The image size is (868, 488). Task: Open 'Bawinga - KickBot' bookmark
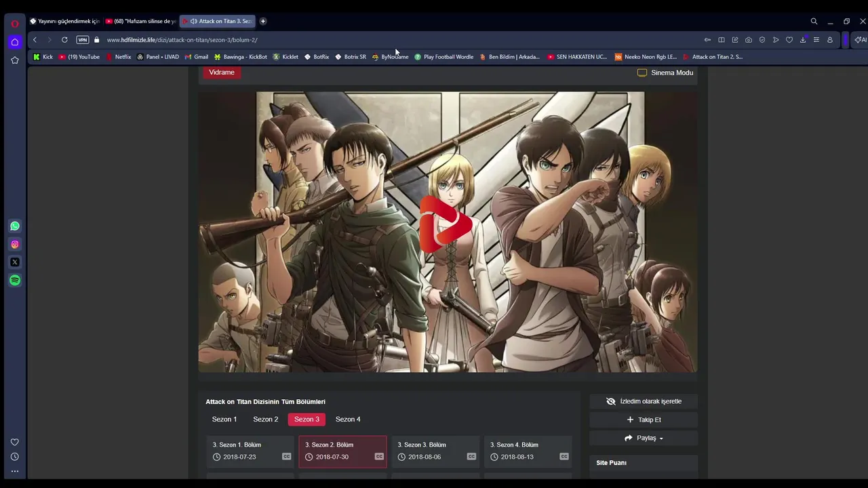pyautogui.click(x=240, y=57)
